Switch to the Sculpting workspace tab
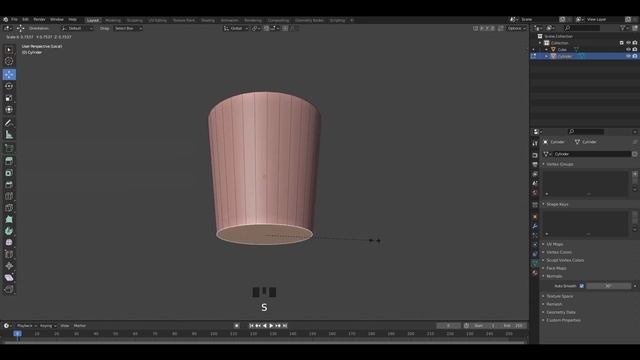This screenshot has width=640, height=360. coord(134,20)
